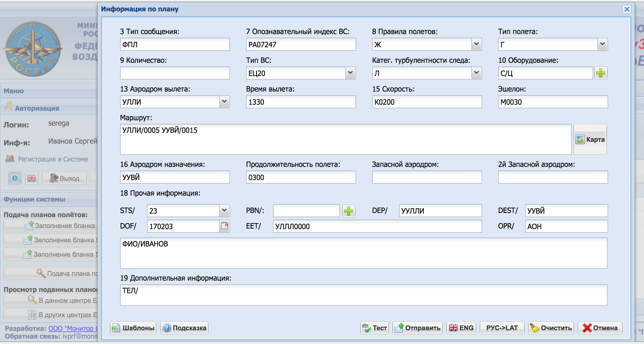
Task: Click the Регистрация в Системе link
Action: pos(53,159)
